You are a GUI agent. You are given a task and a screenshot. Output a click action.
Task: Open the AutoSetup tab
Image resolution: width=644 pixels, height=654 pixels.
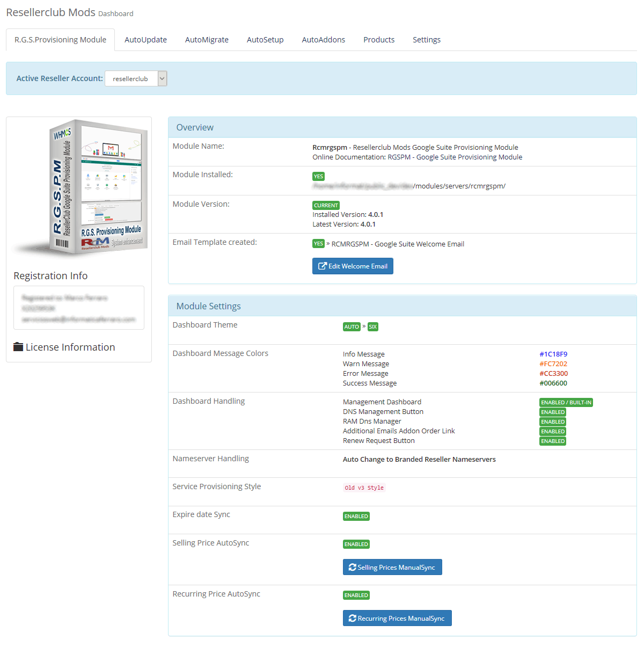[265, 40]
